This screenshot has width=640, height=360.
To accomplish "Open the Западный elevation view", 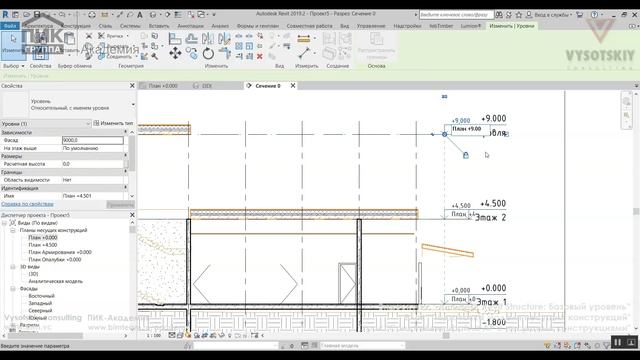I will click(x=40, y=303).
